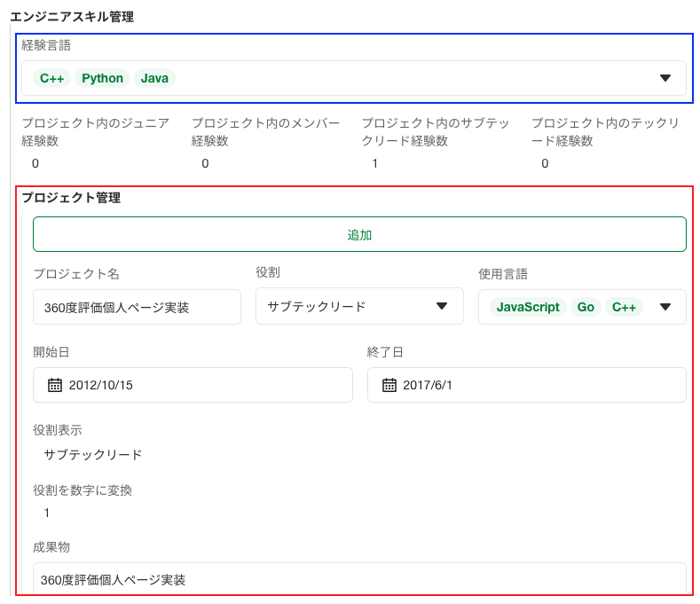Click the C++ tag in 経験言語
Image resolution: width=700 pixels, height=604 pixels.
(51, 78)
